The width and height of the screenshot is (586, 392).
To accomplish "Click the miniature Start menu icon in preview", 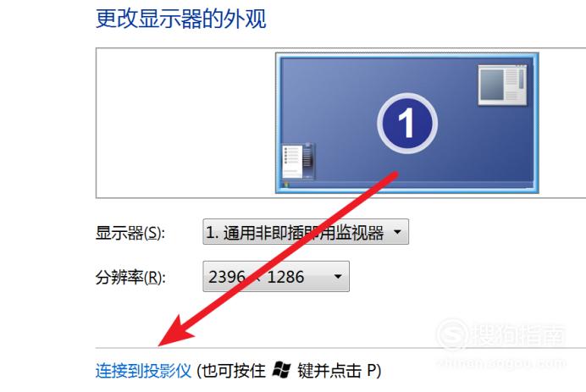I will [297, 161].
